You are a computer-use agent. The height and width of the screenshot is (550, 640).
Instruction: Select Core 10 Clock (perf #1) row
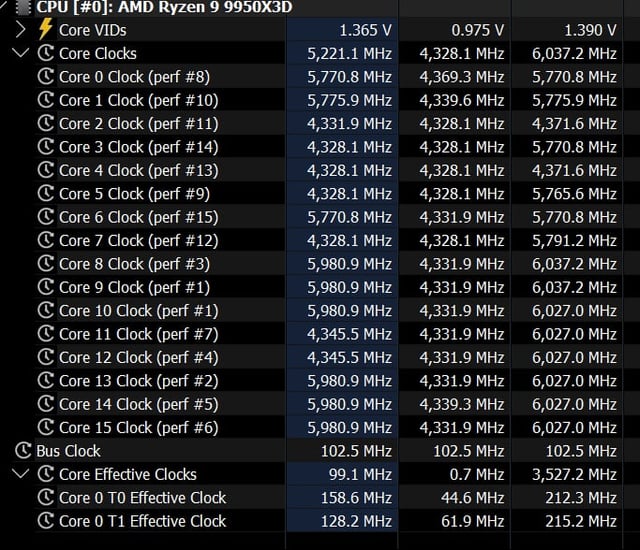coord(139,310)
